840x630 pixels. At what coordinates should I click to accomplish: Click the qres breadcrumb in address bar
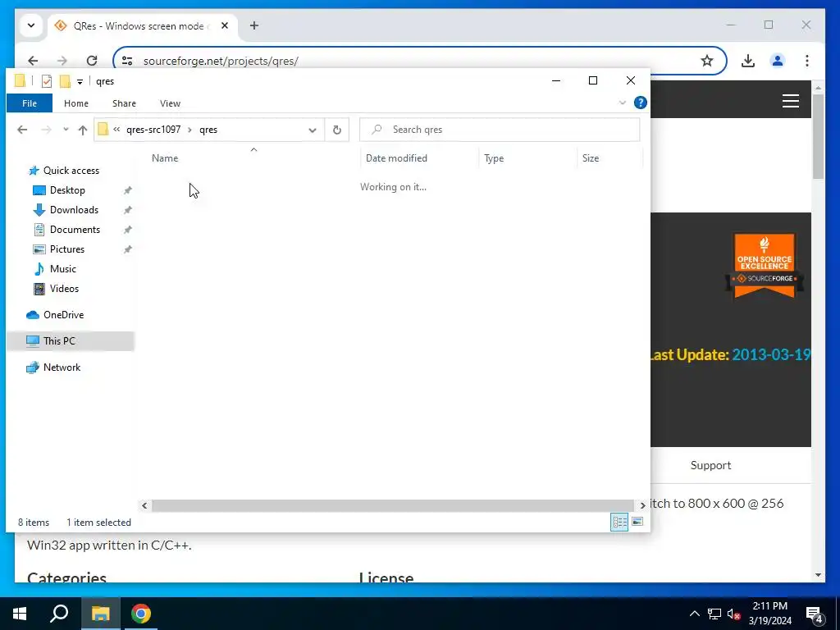[208, 130]
